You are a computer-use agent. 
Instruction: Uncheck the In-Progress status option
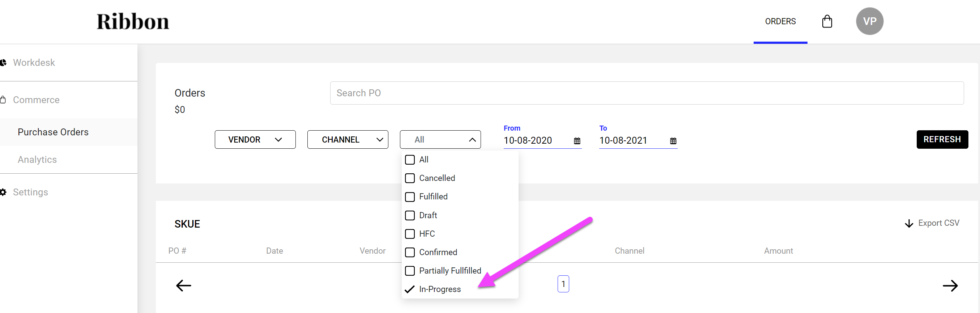410,289
